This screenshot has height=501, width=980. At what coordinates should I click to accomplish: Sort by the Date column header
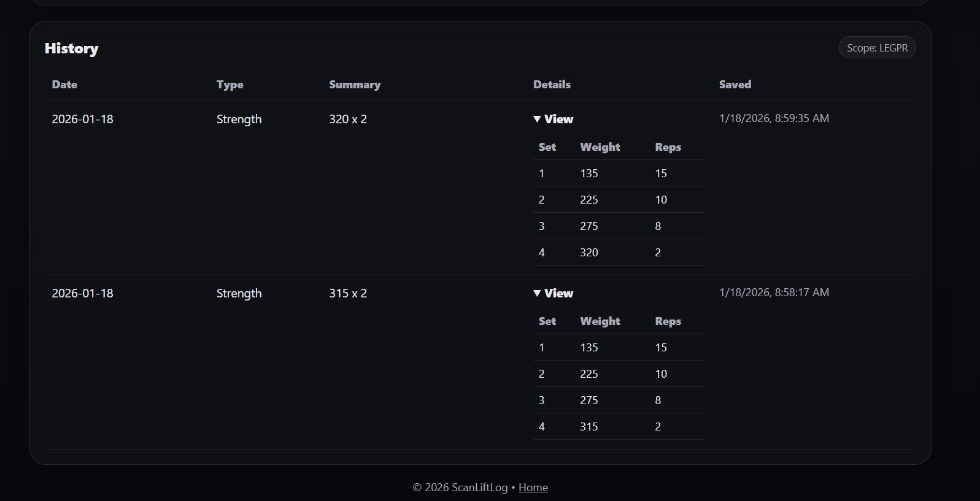(64, 85)
